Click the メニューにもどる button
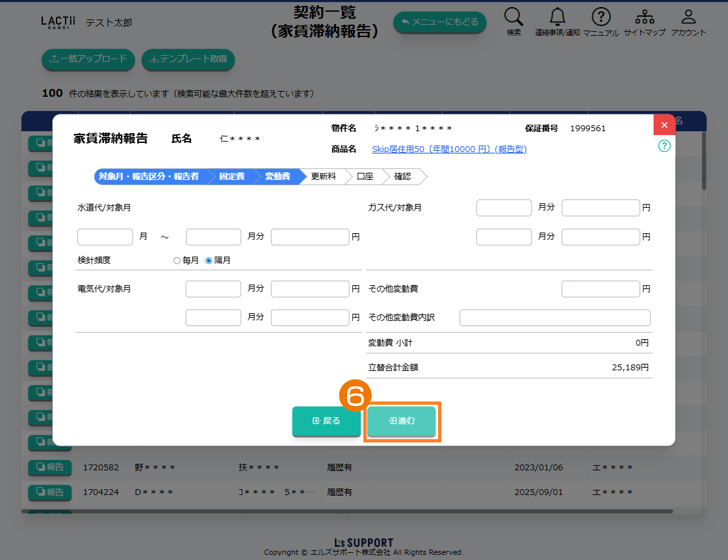 [439, 22]
